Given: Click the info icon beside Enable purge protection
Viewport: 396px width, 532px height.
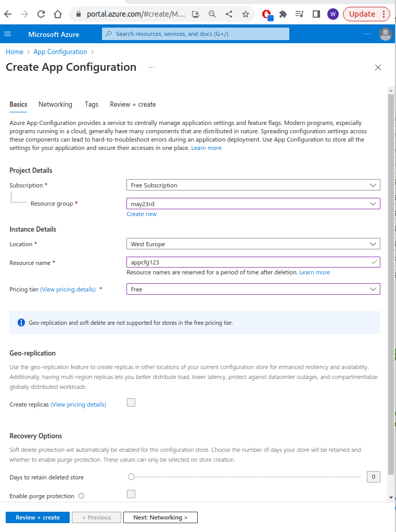Looking at the screenshot, I should point(81,496).
